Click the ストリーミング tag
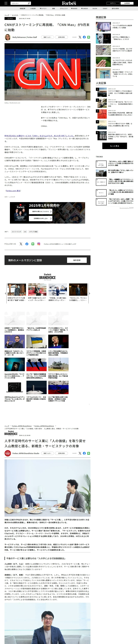Viewport: 138px width, 644px height. coord(17,232)
